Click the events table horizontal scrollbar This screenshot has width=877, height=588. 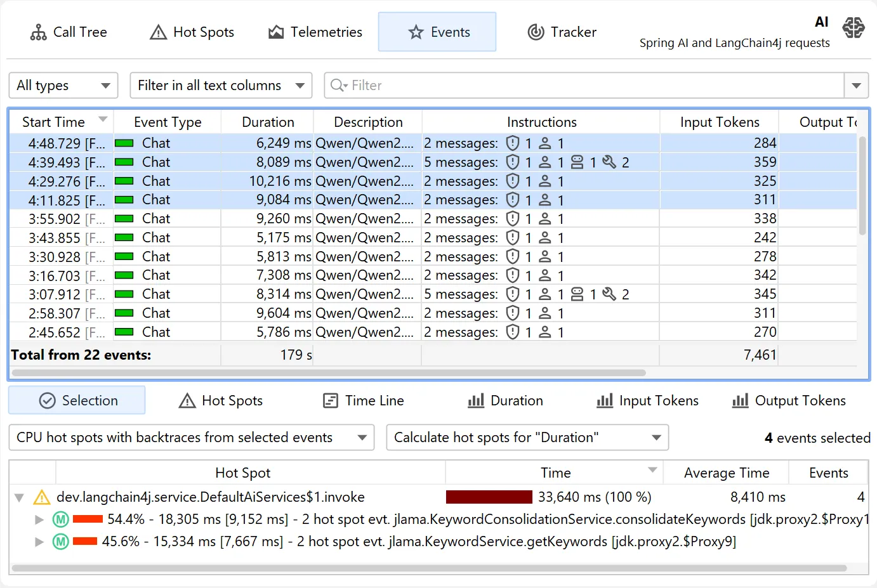[329, 373]
